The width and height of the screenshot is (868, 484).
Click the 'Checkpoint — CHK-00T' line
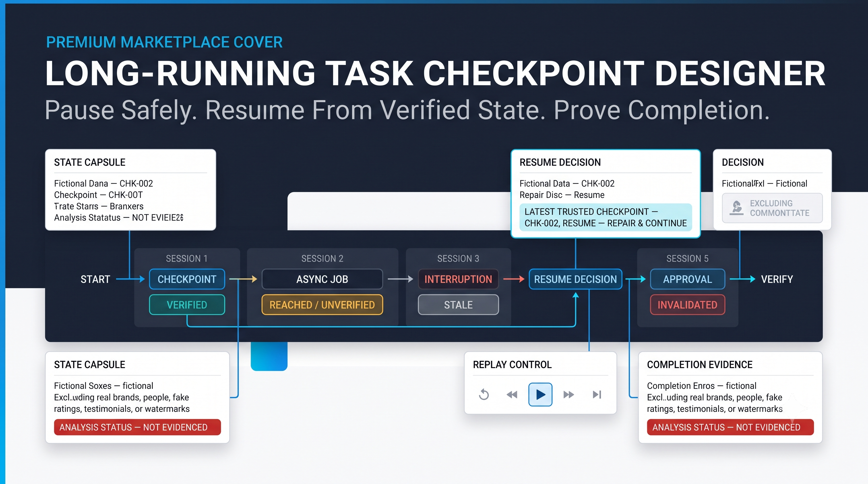tap(98, 195)
